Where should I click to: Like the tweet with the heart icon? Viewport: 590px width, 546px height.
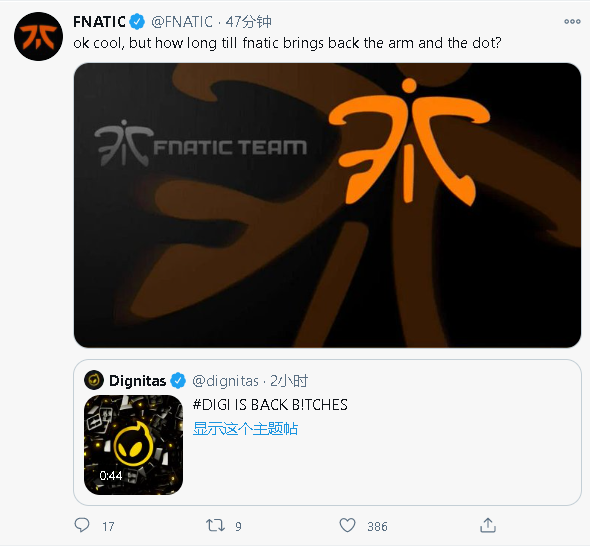click(347, 525)
